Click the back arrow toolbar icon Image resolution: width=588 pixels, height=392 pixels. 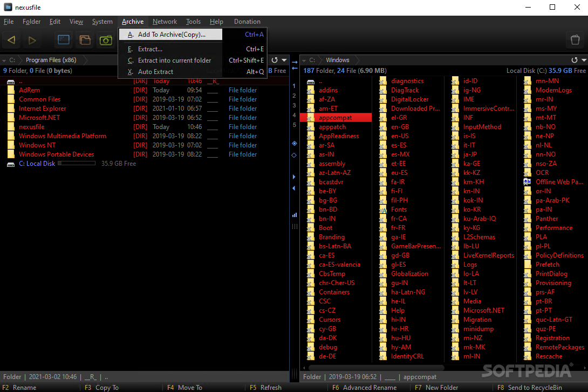(11, 40)
